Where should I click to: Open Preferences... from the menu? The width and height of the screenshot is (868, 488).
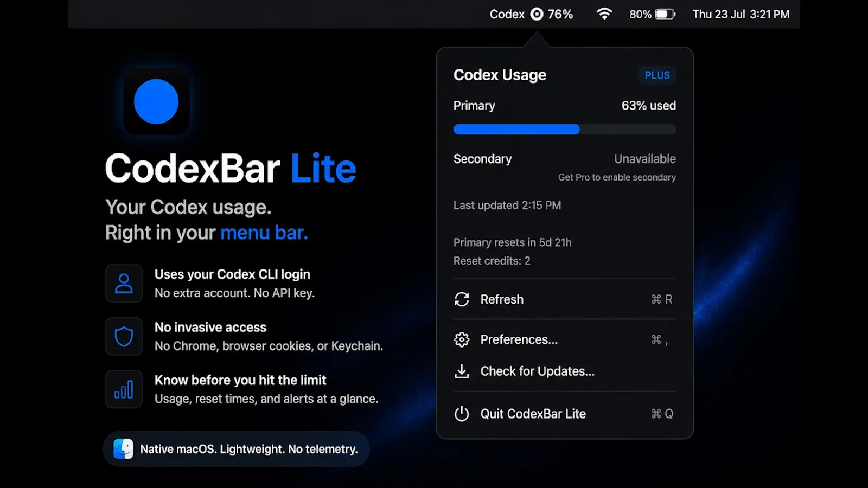pos(565,339)
